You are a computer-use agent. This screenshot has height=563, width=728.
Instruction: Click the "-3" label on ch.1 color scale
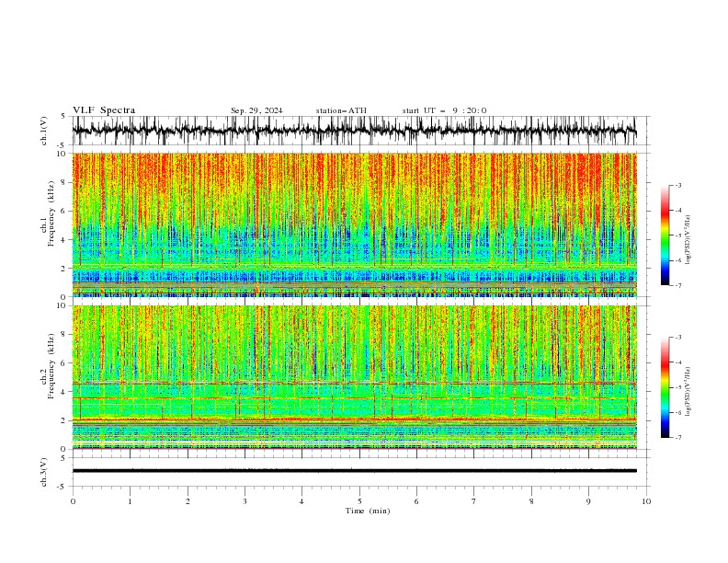pos(677,185)
